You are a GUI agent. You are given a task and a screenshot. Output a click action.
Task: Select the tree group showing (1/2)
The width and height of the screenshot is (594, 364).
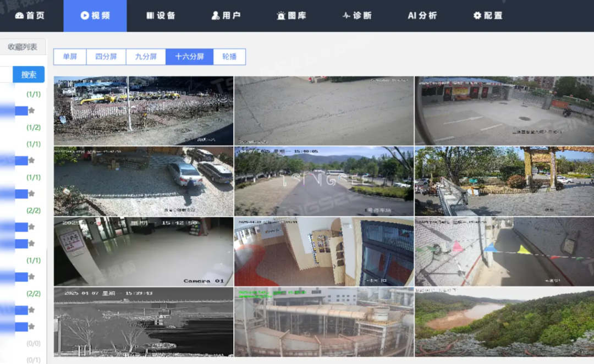(x=34, y=127)
